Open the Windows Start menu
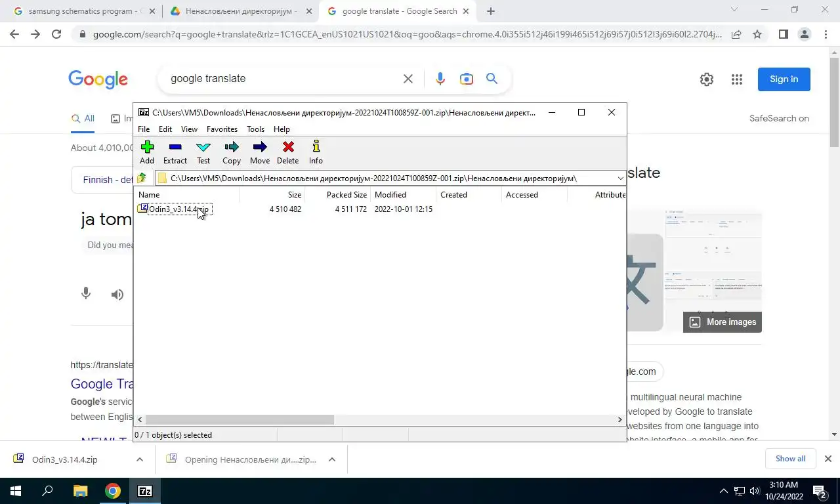Screen dimensions: 840x504 pyautogui.click(x=16, y=491)
